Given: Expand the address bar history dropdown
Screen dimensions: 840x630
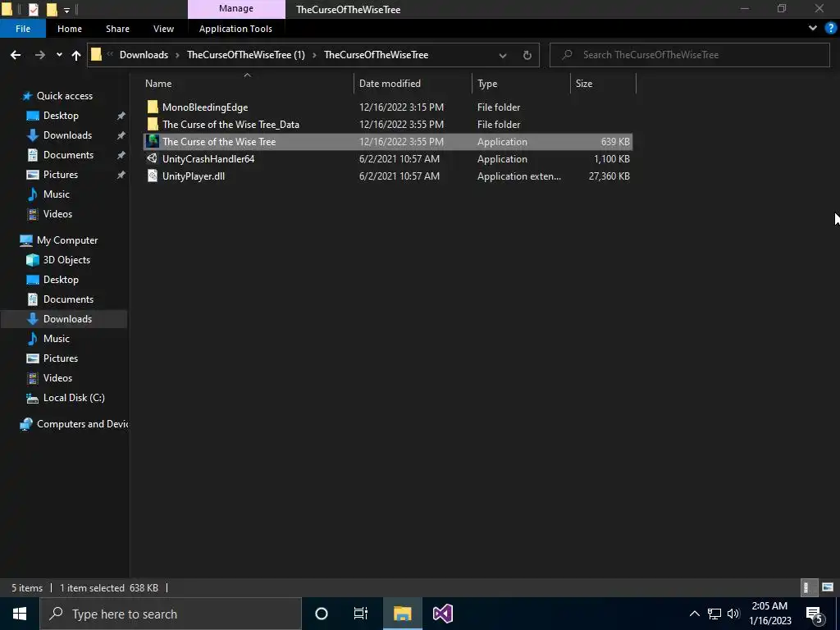Looking at the screenshot, I should 503,55.
